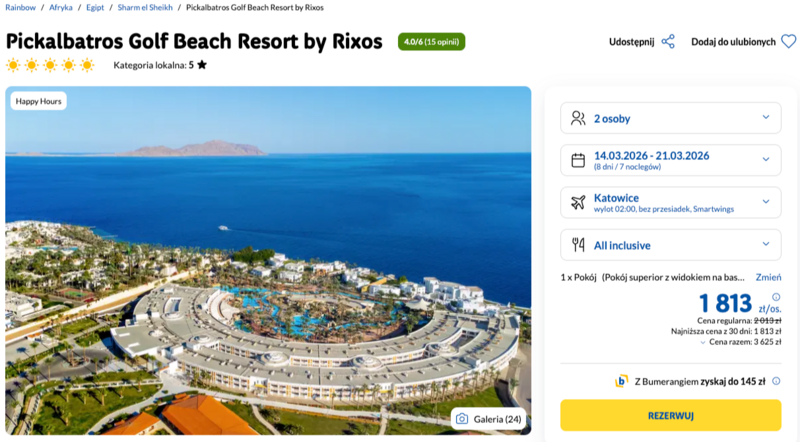Click the cutlery icon in board field
Screen dimensions: 800x442
[578, 244]
